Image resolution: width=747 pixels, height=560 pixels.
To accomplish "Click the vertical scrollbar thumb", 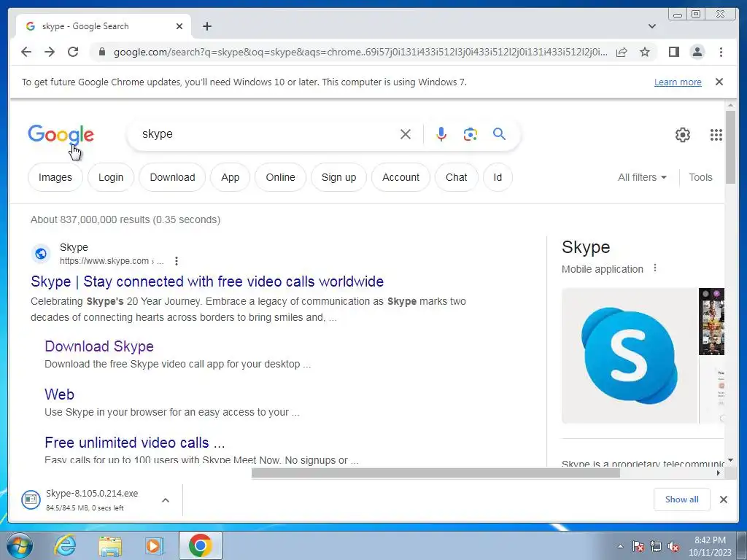I will [730, 147].
